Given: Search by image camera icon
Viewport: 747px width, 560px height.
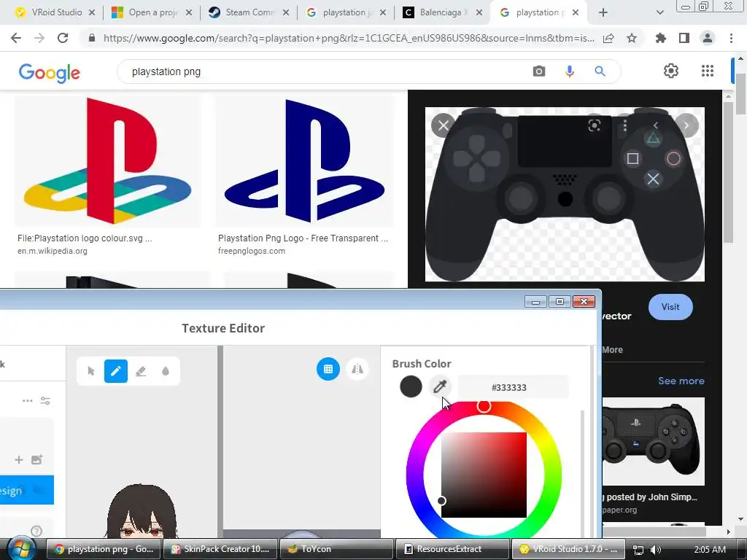Looking at the screenshot, I should [x=539, y=71].
